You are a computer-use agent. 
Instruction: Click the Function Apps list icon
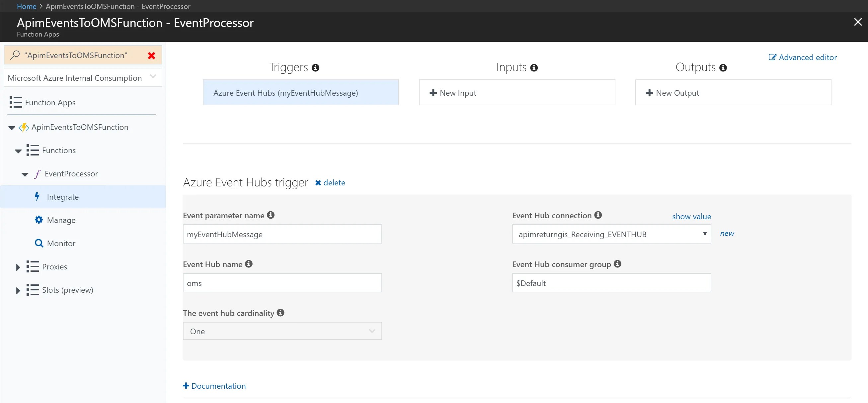[x=16, y=103]
